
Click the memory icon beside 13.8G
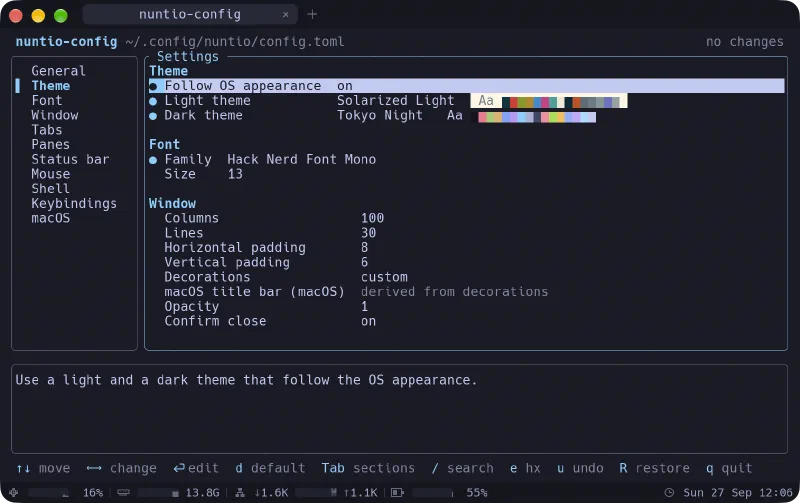(123, 492)
